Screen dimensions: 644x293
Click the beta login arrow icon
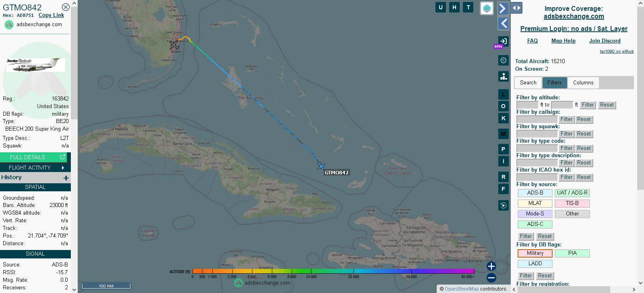[x=503, y=41]
